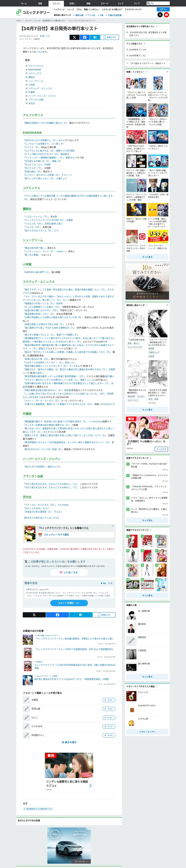
Task: Open ニュース in the sub navigation
Action: [70, 9]
